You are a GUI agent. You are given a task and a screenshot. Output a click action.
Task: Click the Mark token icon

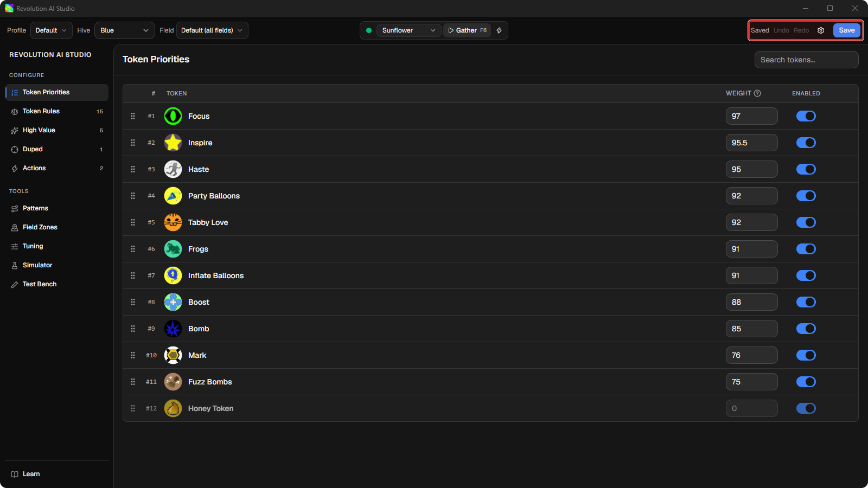(173, 355)
